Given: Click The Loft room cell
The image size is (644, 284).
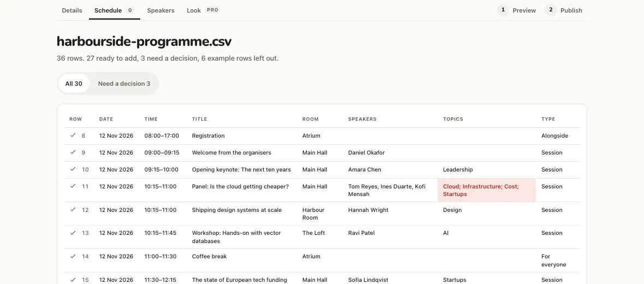Looking at the screenshot, I should point(313,233).
